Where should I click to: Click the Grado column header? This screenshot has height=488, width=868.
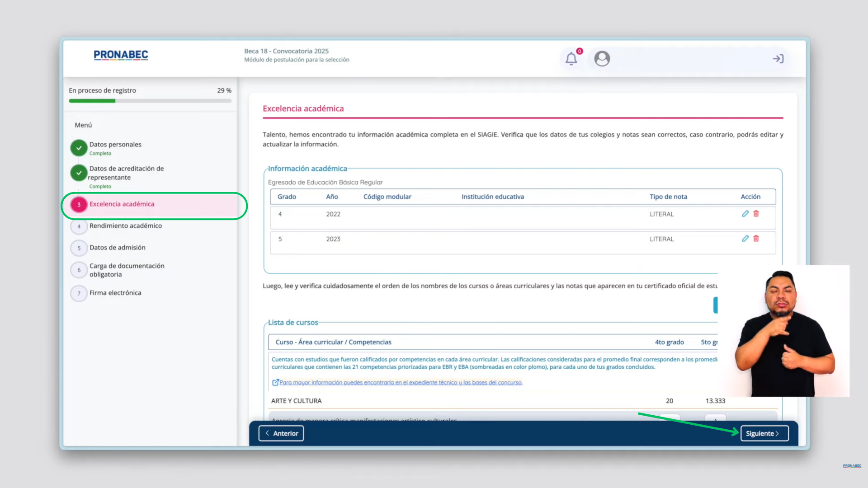click(x=287, y=197)
